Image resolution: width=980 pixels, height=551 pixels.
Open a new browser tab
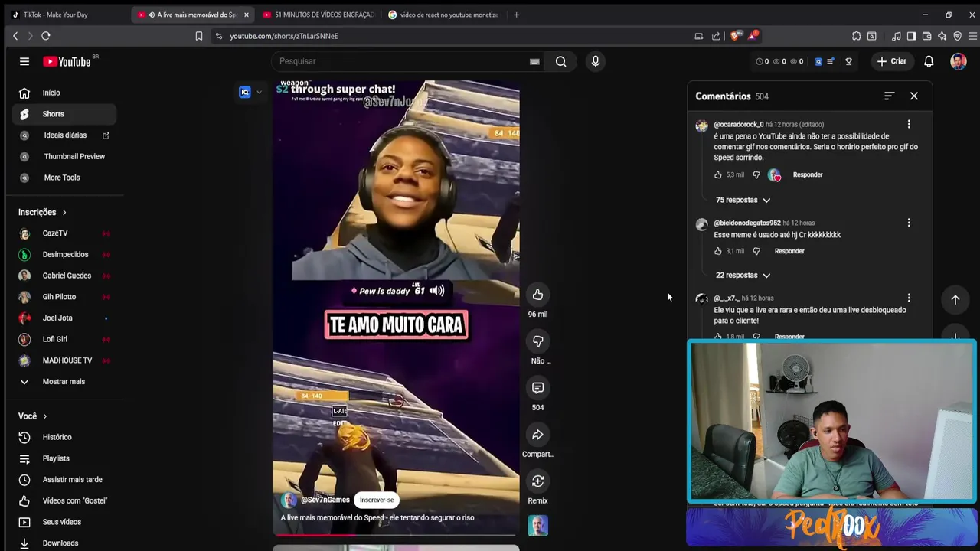tap(516, 15)
